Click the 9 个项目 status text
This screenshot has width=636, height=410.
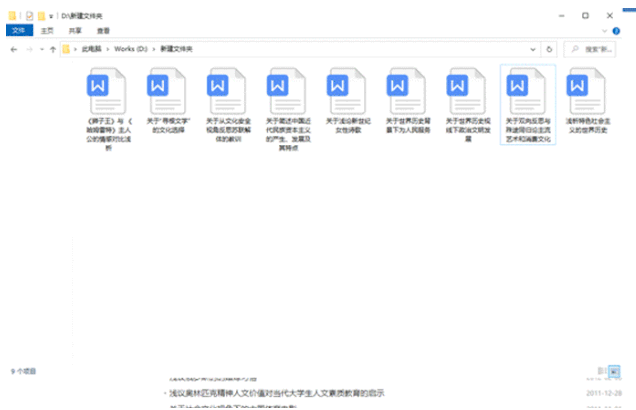[24, 371]
